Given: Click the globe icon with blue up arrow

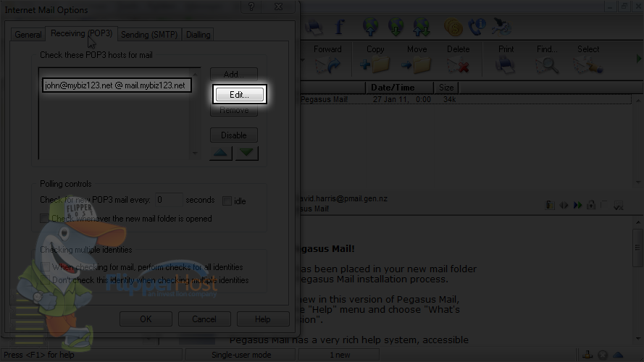Looking at the screenshot, I should pyautogui.click(x=370, y=27).
